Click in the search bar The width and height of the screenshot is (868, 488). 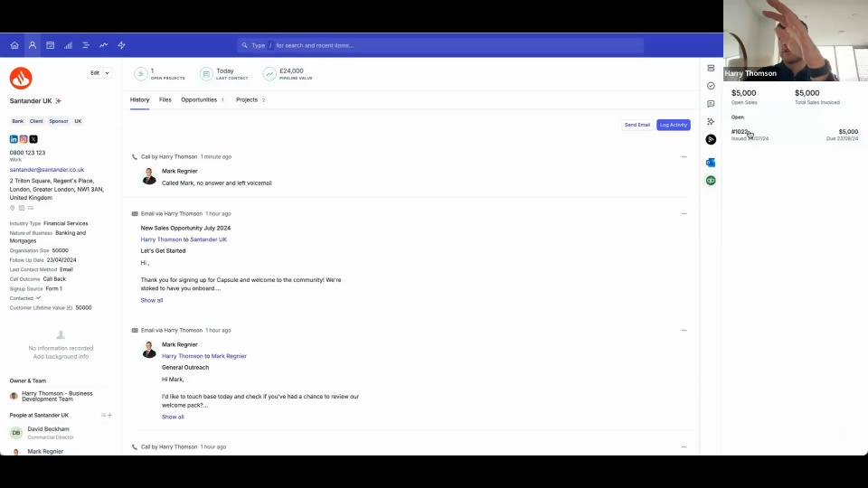[x=440, y=45]
